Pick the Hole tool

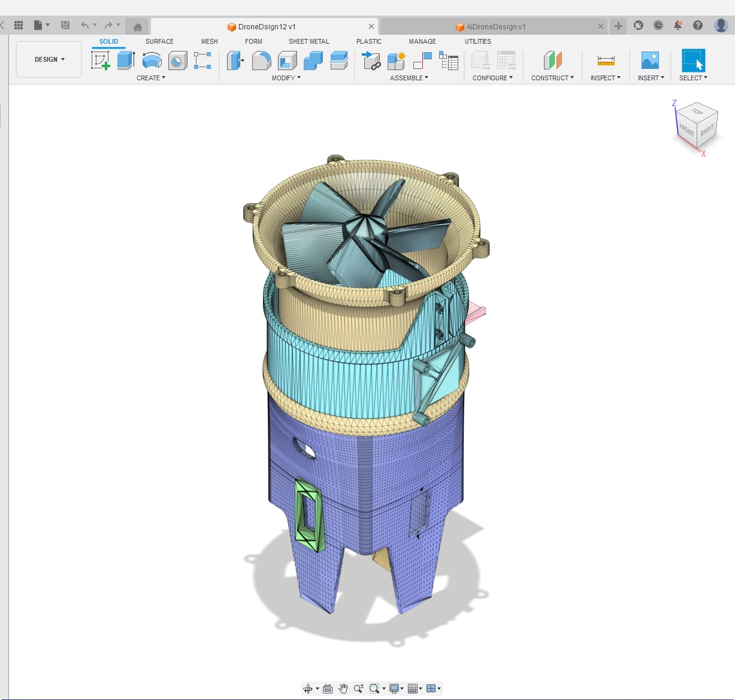tap(177, 61)
